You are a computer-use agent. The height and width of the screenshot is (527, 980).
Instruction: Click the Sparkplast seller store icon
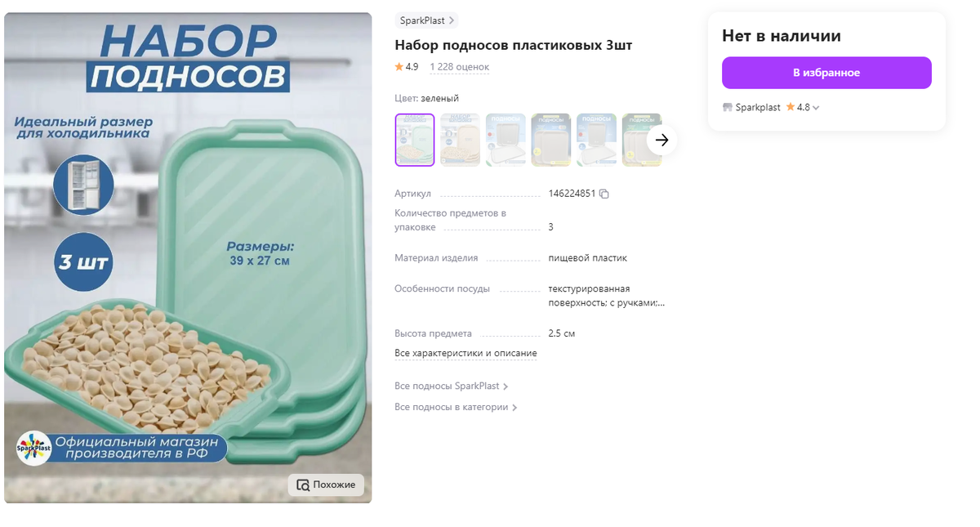tap(728, 107)
